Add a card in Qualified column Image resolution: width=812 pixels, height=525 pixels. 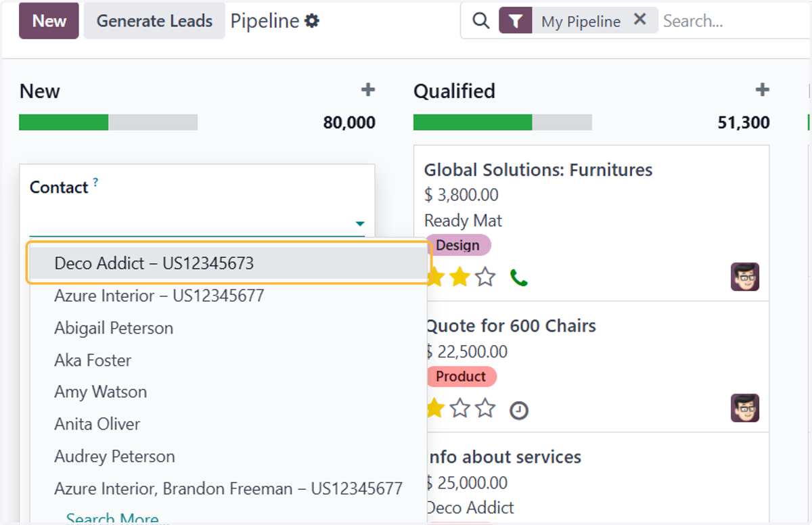pos(763,90)
